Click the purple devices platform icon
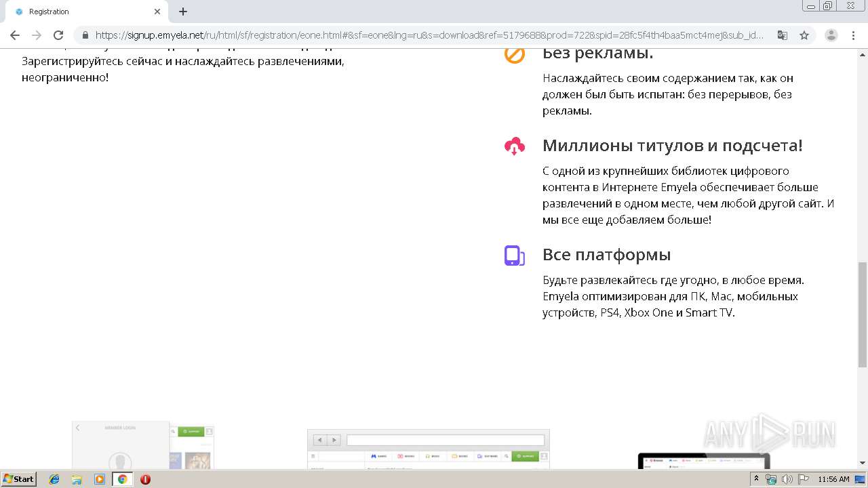Screen dimensions: 868x488 (515, 256)
